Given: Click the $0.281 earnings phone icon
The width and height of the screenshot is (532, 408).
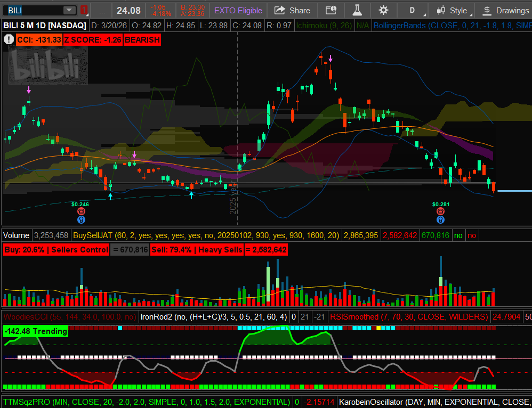Looking at the screenshot, I should coord(441,211).
